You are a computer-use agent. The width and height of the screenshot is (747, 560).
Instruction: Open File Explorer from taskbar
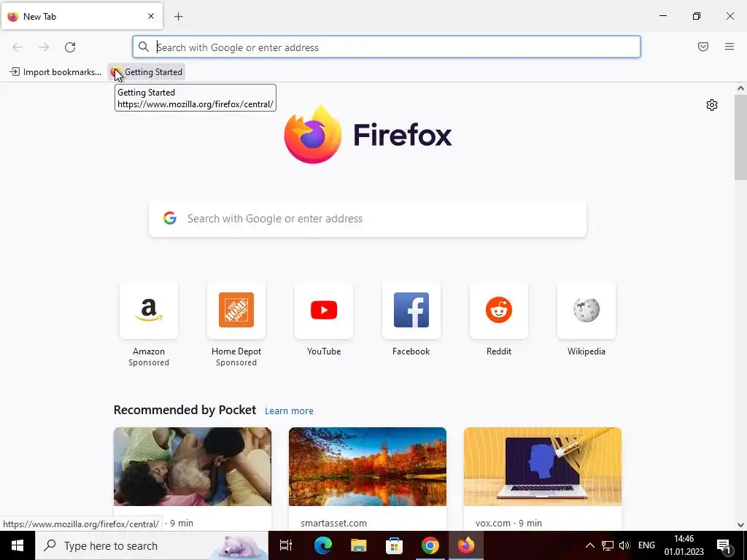pos(359,545)
